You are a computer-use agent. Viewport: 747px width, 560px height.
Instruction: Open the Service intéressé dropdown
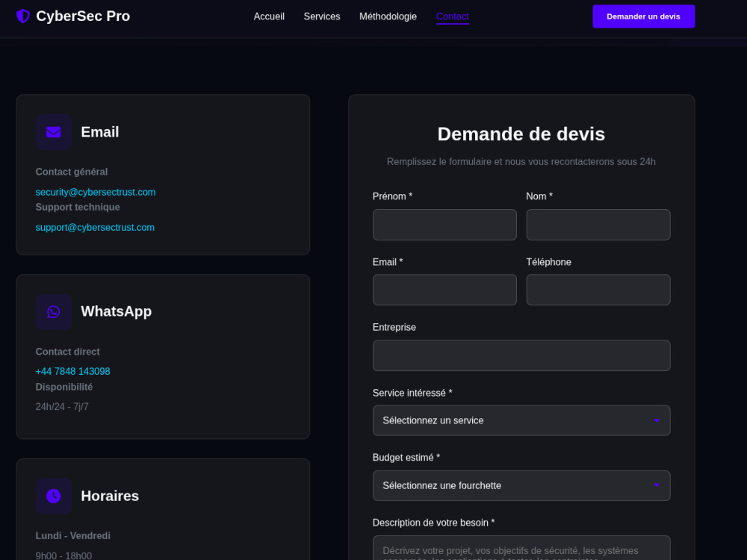tap(521, 420)
